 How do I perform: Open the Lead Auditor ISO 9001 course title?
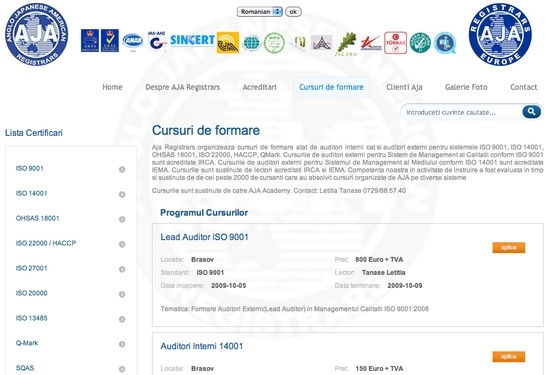tap(204, 237)
